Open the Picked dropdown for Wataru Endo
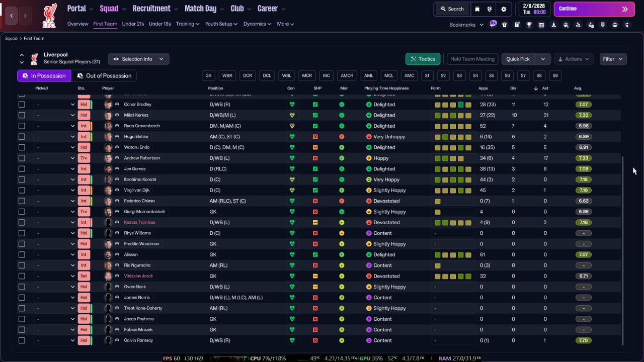This screenshot has width=644, height=362. (55, 147)
